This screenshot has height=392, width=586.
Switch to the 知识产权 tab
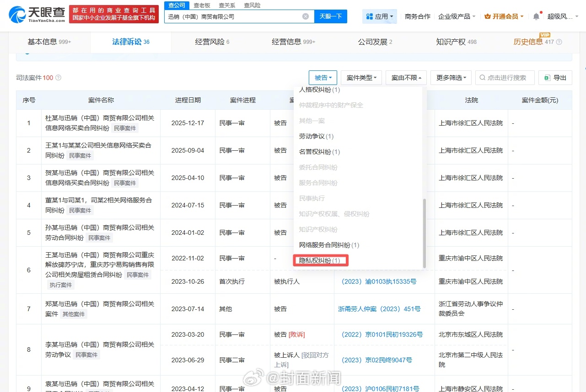point(456,42)
